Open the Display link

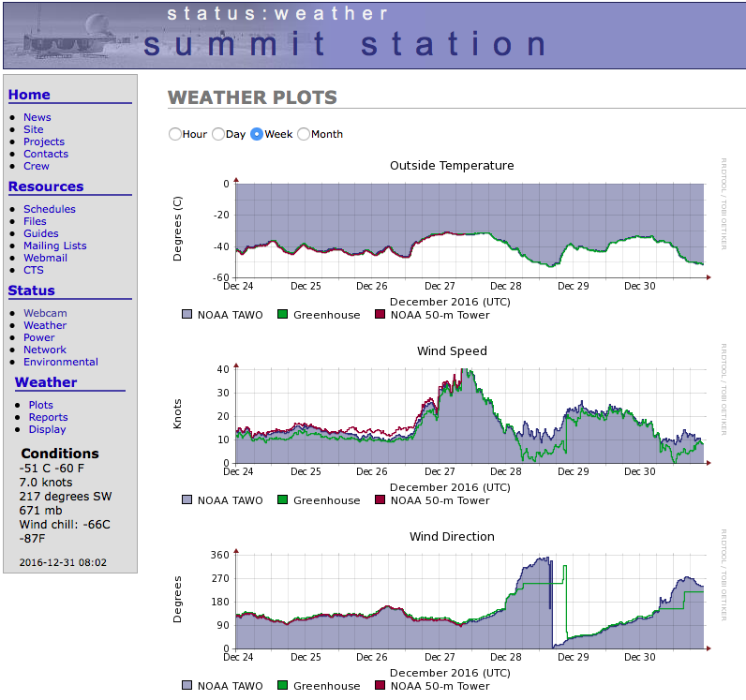(47, 429)
